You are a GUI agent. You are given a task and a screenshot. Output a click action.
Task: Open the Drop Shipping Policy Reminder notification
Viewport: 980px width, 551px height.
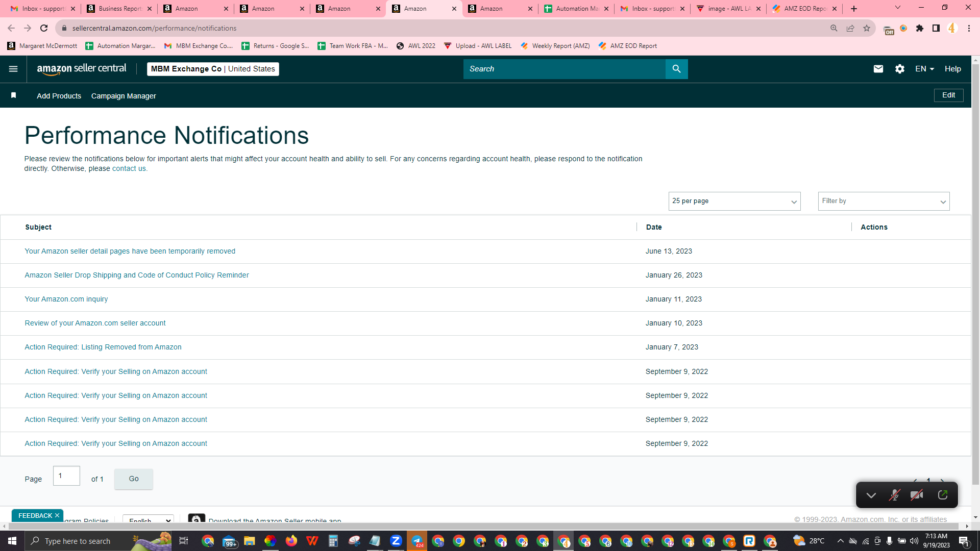click(137, 275)
